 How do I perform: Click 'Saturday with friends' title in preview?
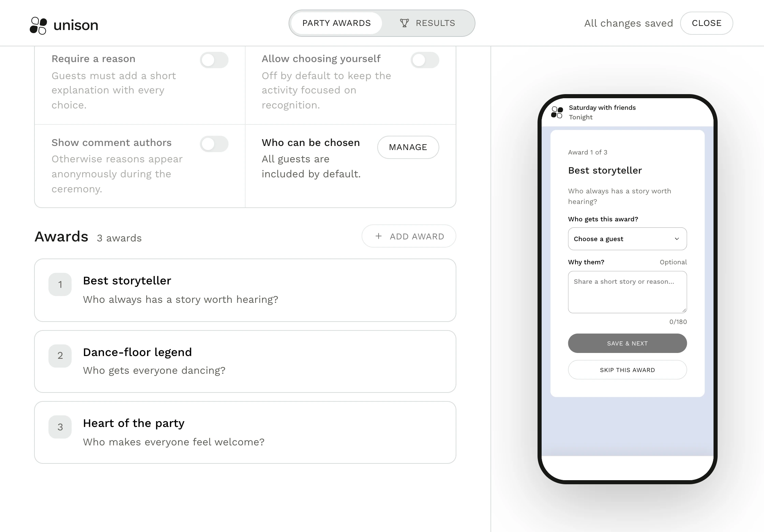click(x=602, y=107)
